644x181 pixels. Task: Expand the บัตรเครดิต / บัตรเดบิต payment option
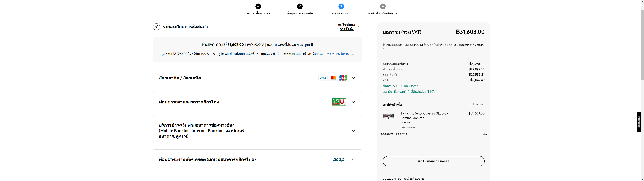tap(257, 78)
